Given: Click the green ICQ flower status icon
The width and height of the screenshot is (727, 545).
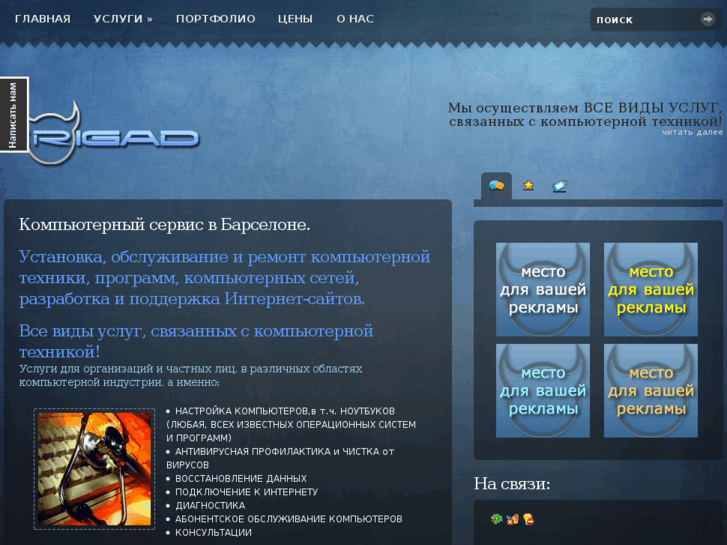Looking at the screenshot, I should tap(497, 519).
